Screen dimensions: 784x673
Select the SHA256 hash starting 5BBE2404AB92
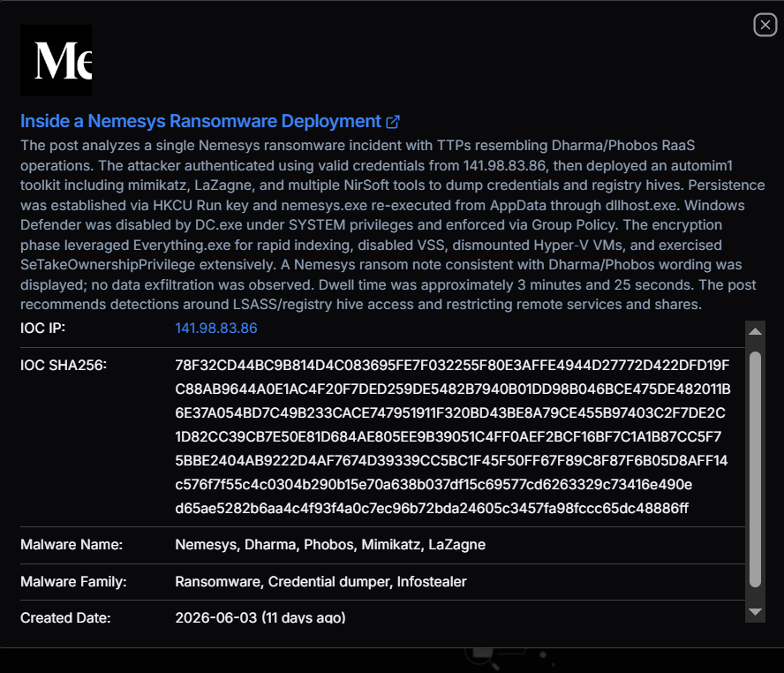(x=451, y=460)
